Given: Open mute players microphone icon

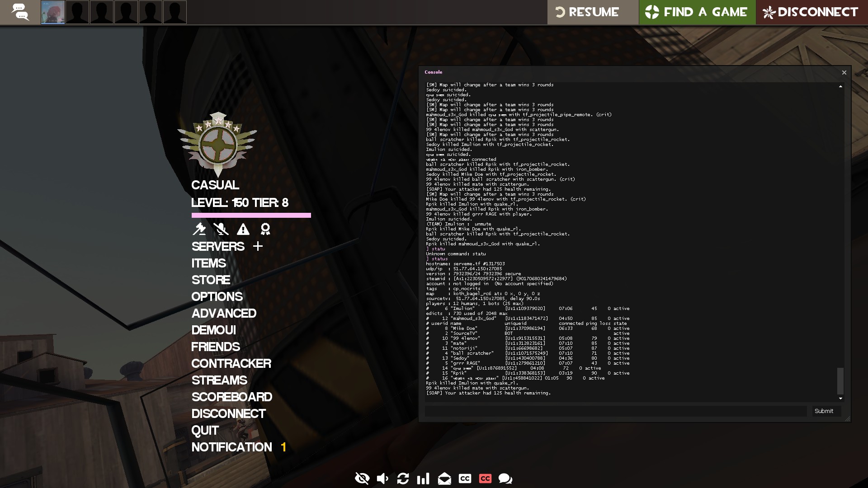Looking at the screenshot, I should coord(221,229).
